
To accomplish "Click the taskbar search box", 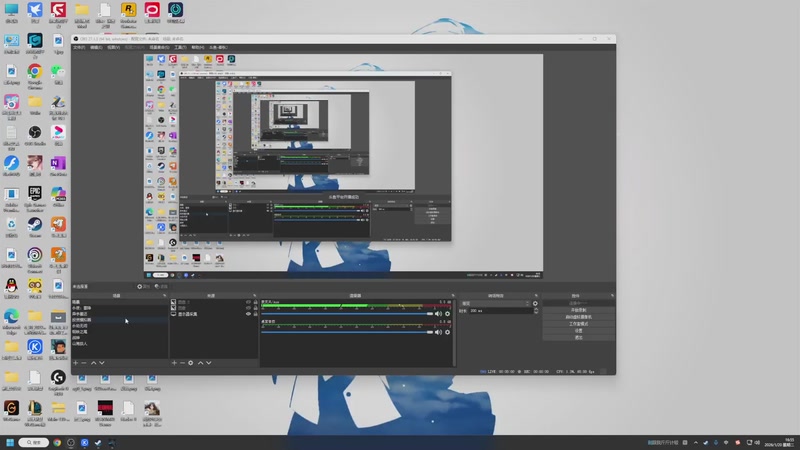I will [x=34, y=442].
